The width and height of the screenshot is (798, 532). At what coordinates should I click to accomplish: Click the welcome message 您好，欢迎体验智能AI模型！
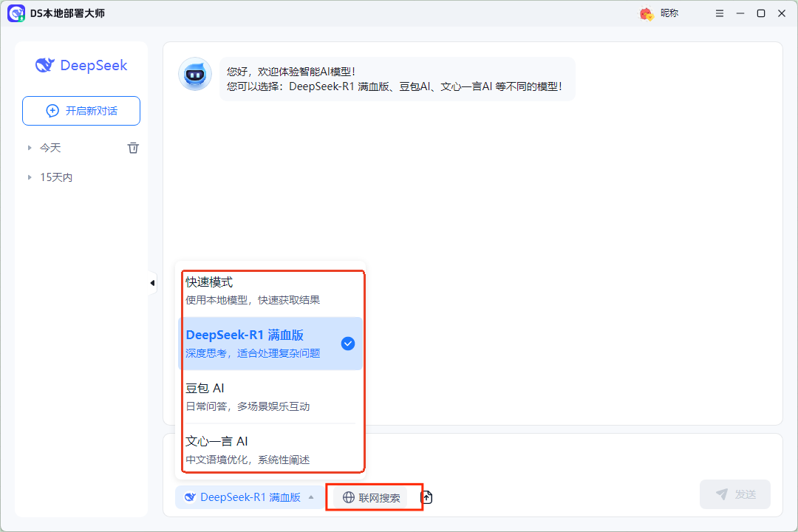pos(291,72)
